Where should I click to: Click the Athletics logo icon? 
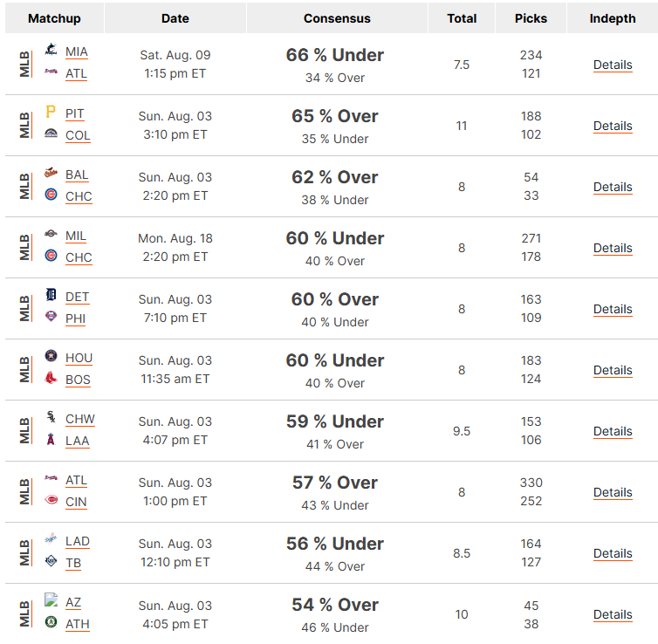(51, 622)
